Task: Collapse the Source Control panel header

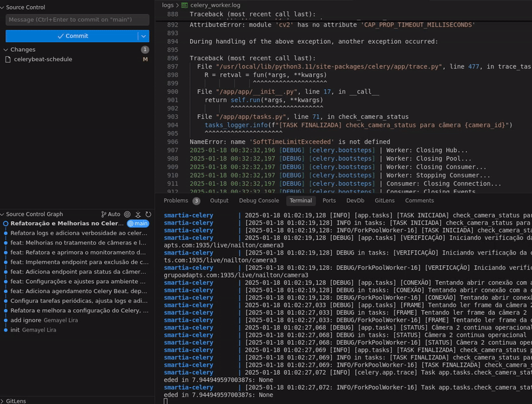Action: (3, 7)
